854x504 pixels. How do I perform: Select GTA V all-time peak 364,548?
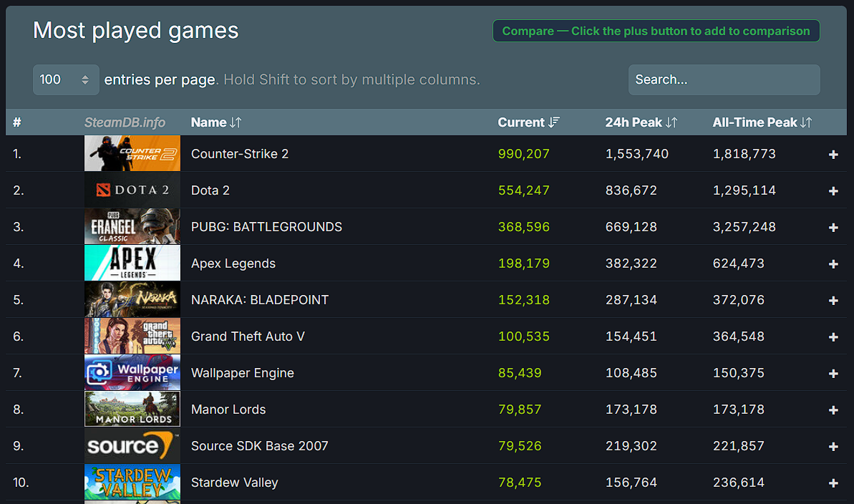click(739, 336)
